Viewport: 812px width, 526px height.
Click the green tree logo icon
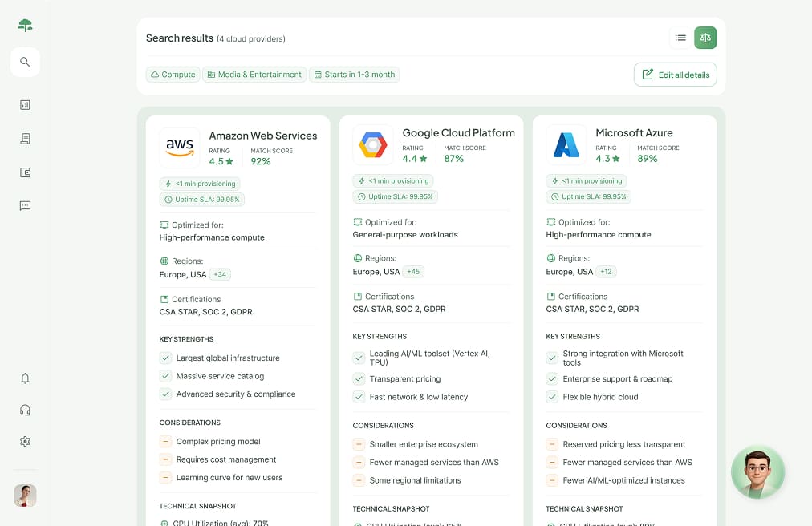pos(25,25)
